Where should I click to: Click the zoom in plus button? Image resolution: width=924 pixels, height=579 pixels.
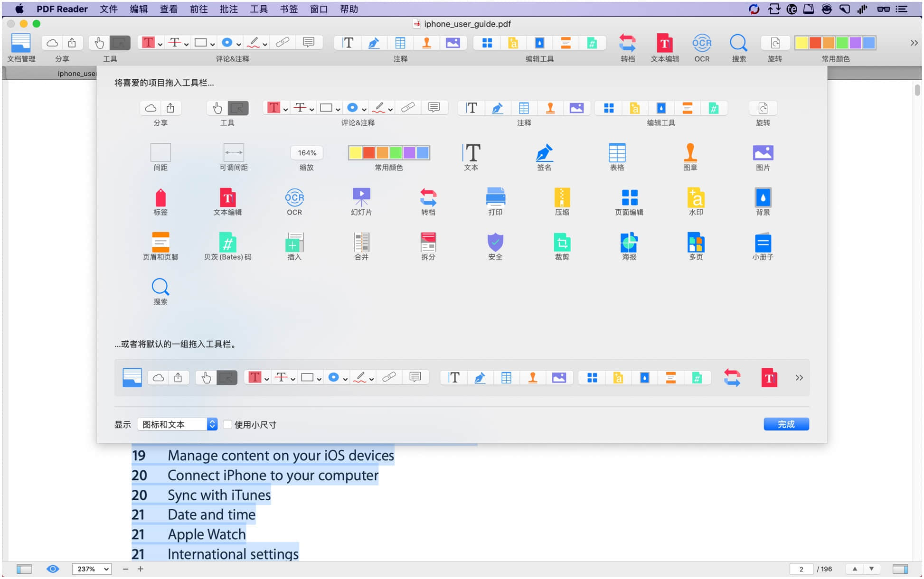point(141,569)
